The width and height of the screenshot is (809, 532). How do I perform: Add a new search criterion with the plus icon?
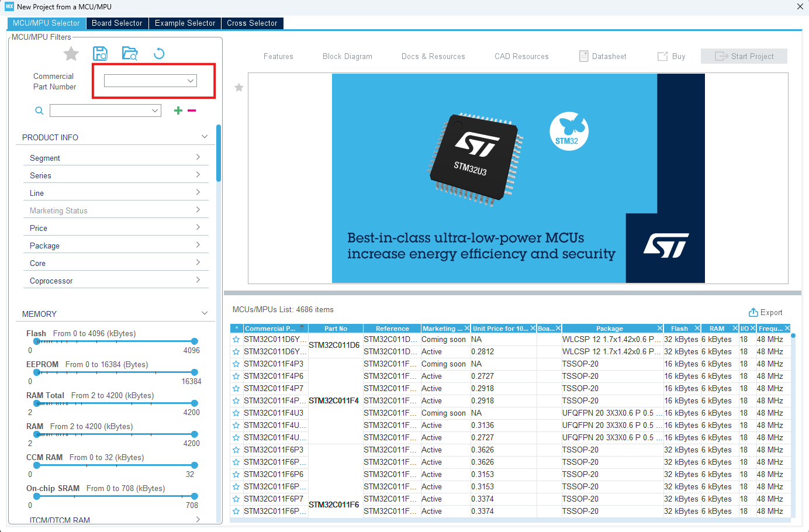177,110
